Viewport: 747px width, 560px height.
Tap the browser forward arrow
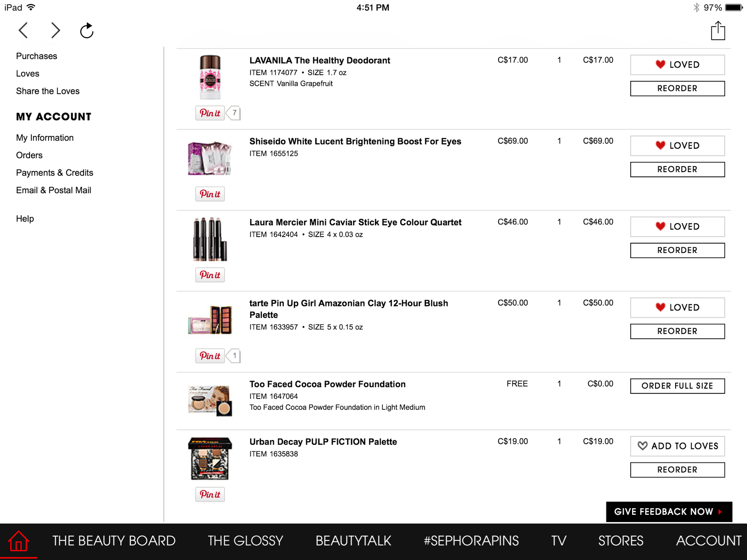click(x=55, y=30)
